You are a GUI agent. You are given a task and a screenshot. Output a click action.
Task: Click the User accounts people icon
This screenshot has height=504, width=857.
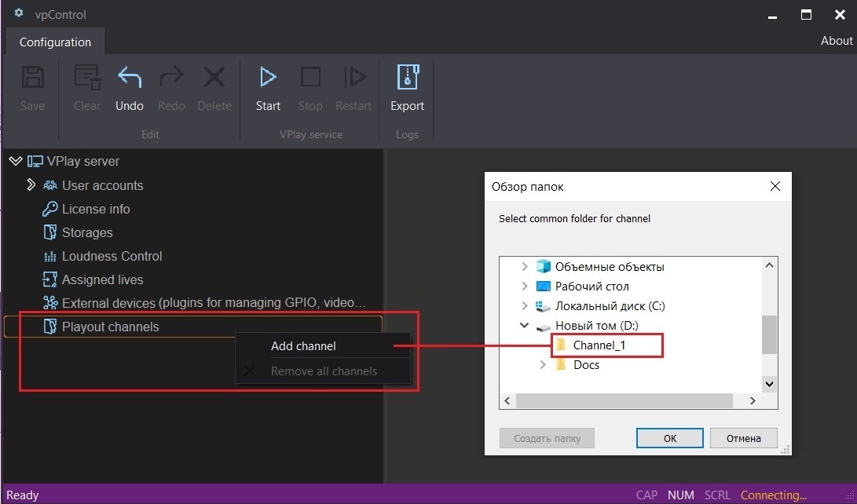click(50, 185)
